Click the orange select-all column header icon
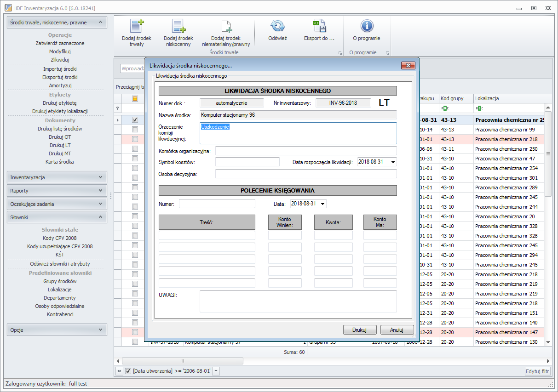558x392 pixels. point(135,98)
